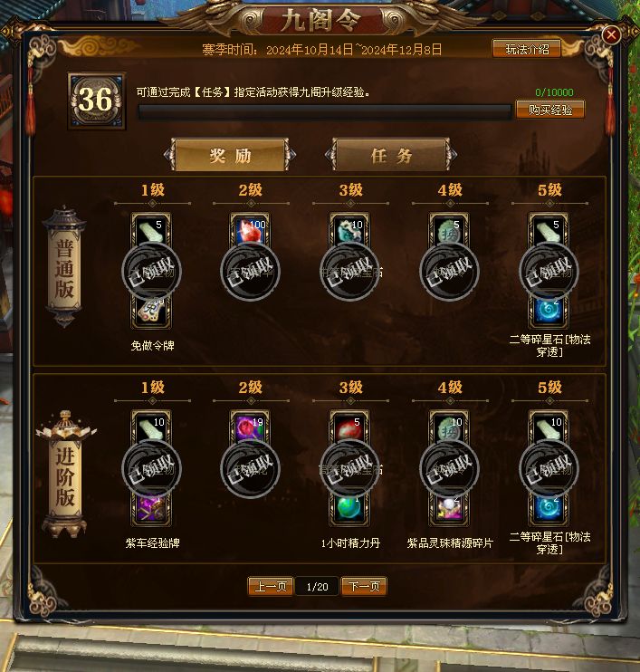Open the 玩法介绍 gameplay introduction

point(527,49)
